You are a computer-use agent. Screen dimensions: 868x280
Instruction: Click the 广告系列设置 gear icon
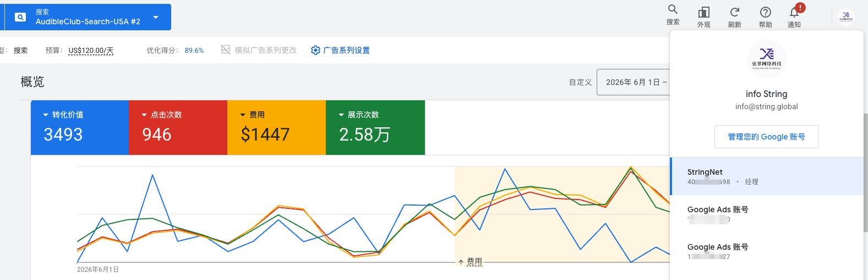tap(315, 50)
